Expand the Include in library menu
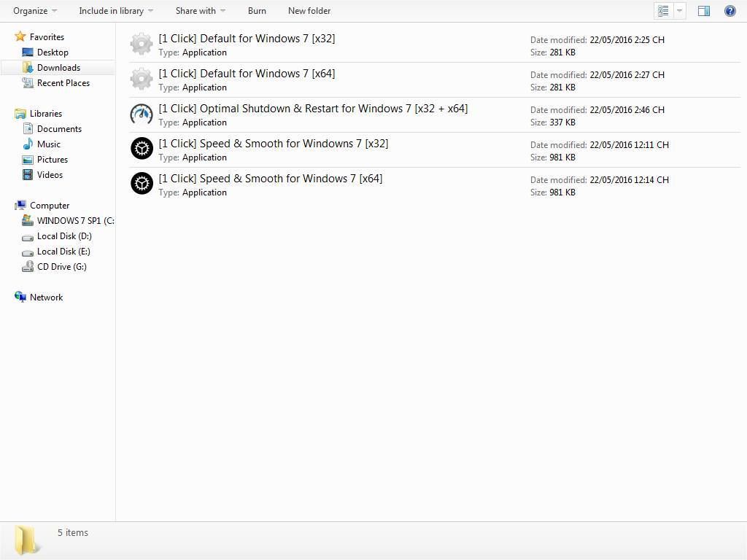Screen dimensions: 747x560 point(115,11)
